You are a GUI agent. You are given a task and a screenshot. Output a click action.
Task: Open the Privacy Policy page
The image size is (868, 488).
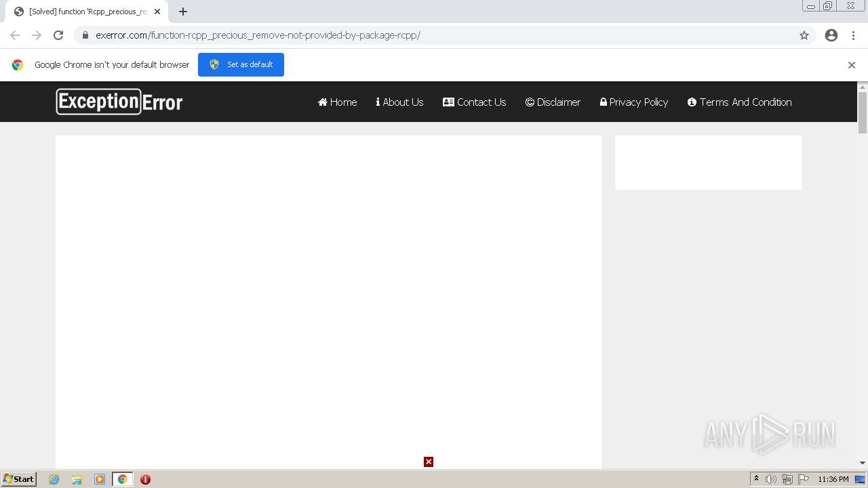(x=634, y=102)
